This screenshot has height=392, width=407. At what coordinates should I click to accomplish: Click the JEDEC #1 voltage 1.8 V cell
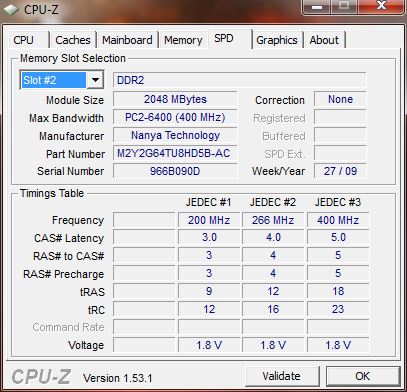(x=209, y=345)
